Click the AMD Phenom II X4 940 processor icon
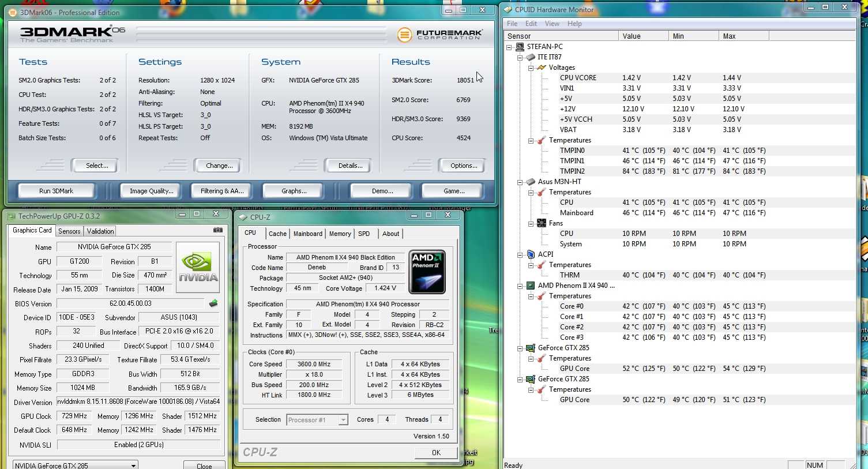 point(531,286)
